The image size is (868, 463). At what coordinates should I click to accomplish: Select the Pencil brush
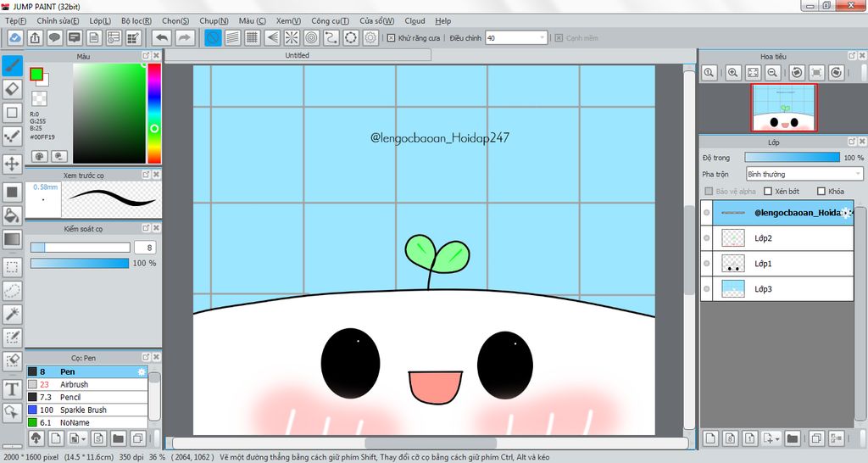87,397
